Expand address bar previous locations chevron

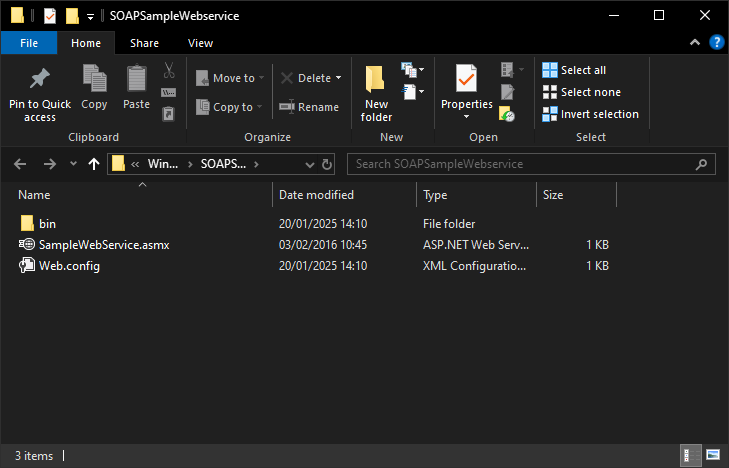(x=310, y=165)
